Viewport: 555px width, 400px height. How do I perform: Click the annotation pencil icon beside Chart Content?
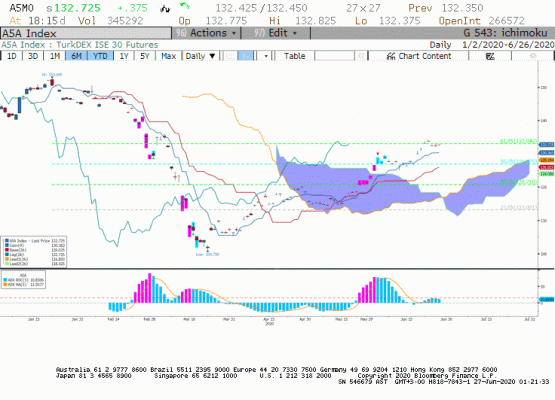(x=490, y=56)
